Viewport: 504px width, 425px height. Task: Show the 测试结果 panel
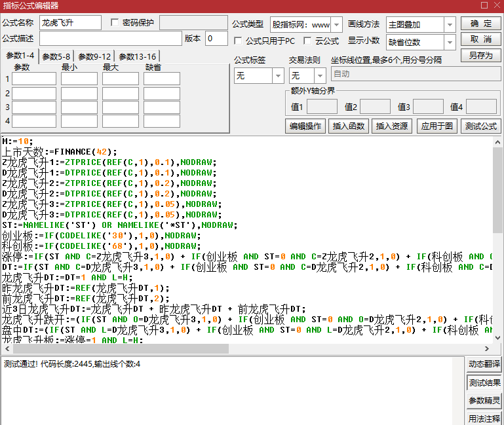click(484, 383)
